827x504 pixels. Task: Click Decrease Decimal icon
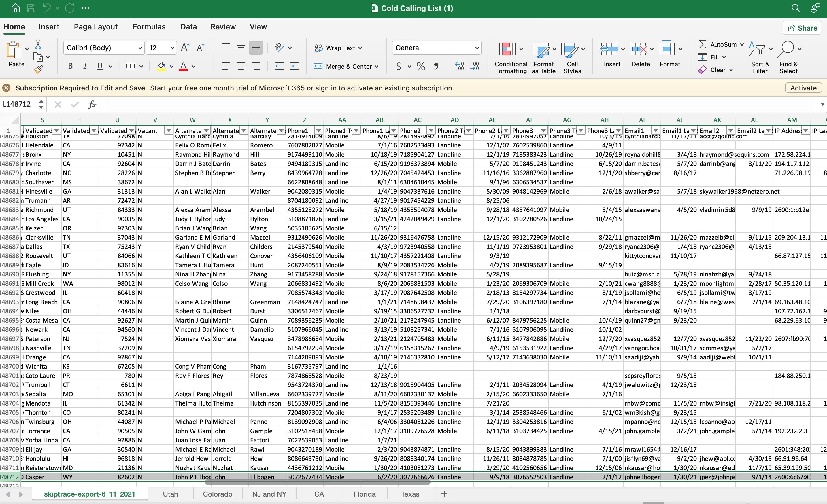(474, 66)
